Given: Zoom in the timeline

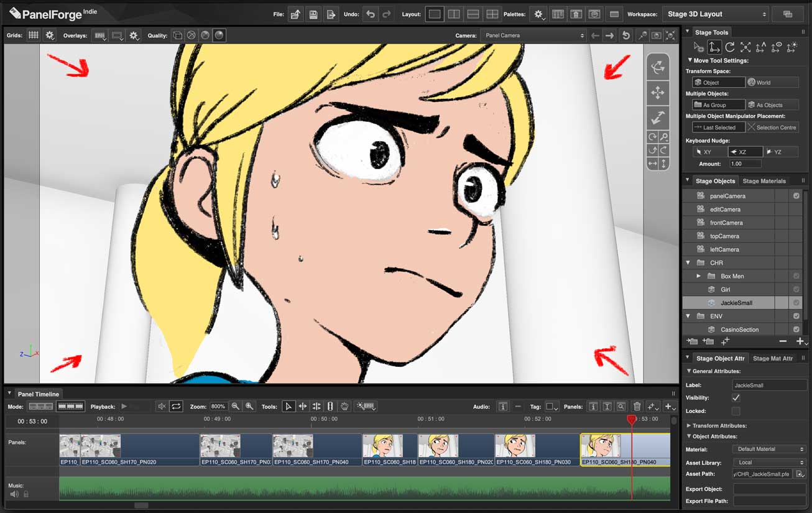Looking at the screenshot, I should [x=249, y=406].
